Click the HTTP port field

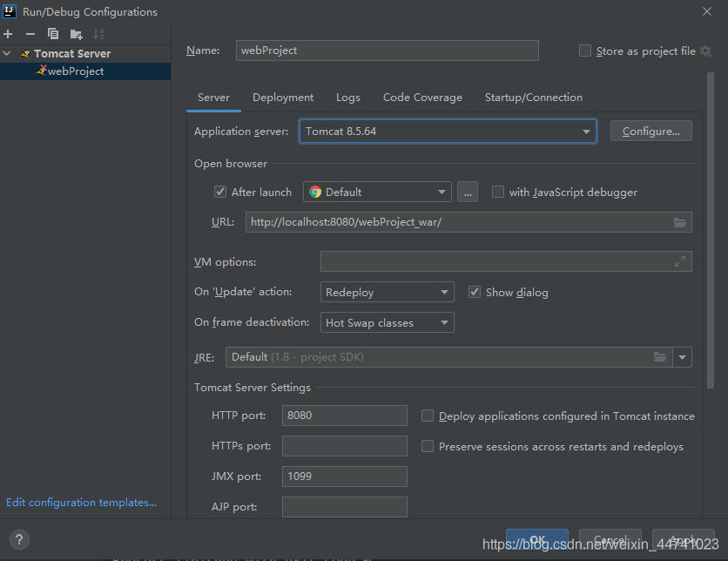[345, 416]
